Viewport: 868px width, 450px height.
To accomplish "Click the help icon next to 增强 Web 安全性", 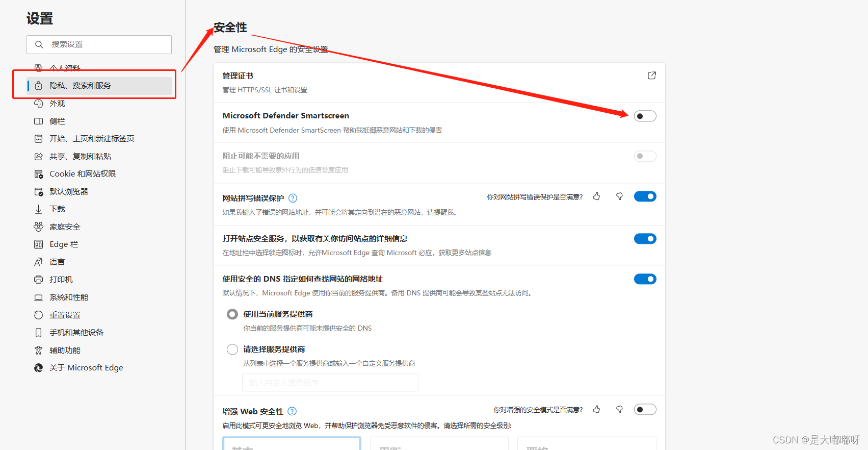I will 292,411.
